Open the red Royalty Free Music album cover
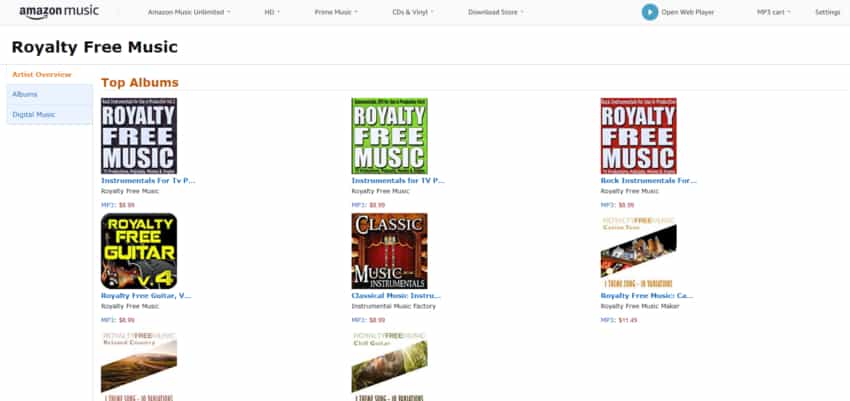The image size is (850, 401). pos(639,136)
